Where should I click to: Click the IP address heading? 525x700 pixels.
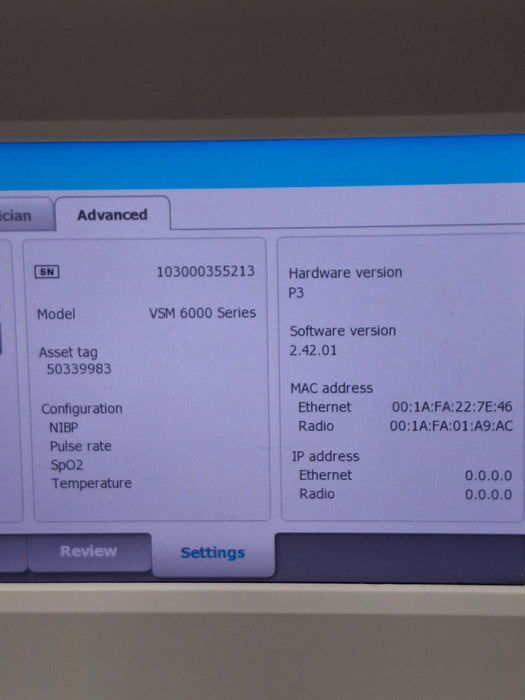[325, 456]
